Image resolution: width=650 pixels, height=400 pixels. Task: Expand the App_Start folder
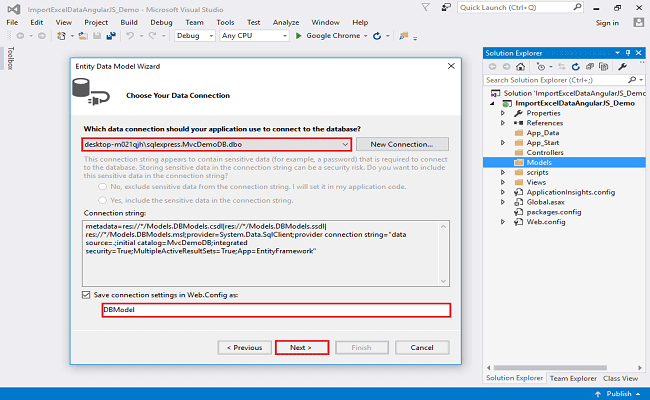[x=503, y=143]
